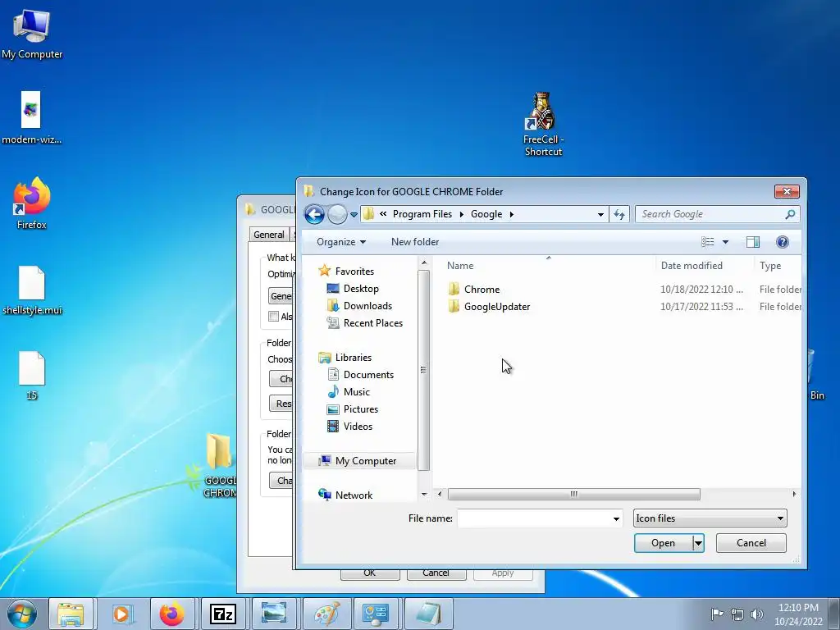This screenshot has height=630, width=840.
Task: Click the Refresh button next to address bar
Action: tap(619, 214)
